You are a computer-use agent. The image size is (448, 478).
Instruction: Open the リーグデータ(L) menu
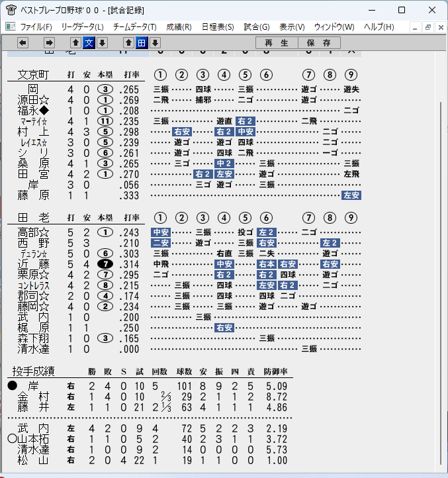[82, 27]
